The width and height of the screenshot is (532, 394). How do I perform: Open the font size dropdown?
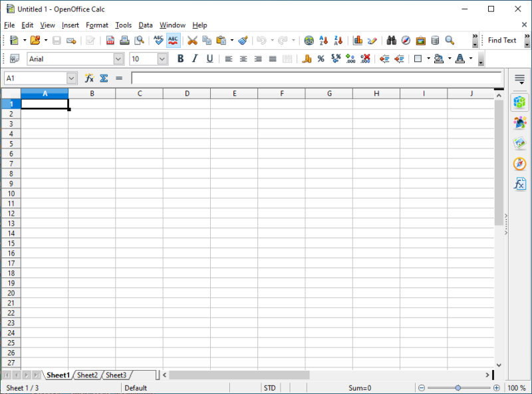162,59
